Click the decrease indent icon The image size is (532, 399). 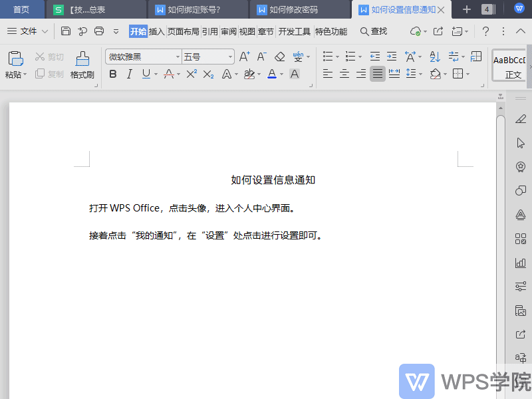click(375, 57)
